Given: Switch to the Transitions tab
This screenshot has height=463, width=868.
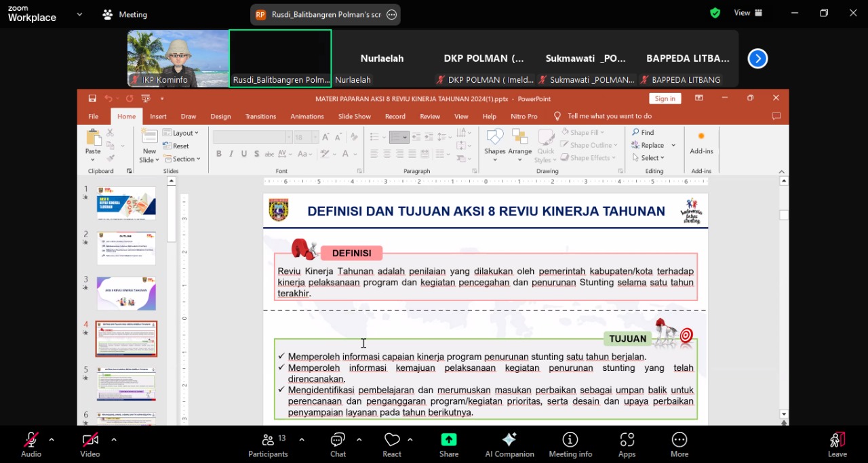Looking at the screenshot, I should tap(260, 117).
